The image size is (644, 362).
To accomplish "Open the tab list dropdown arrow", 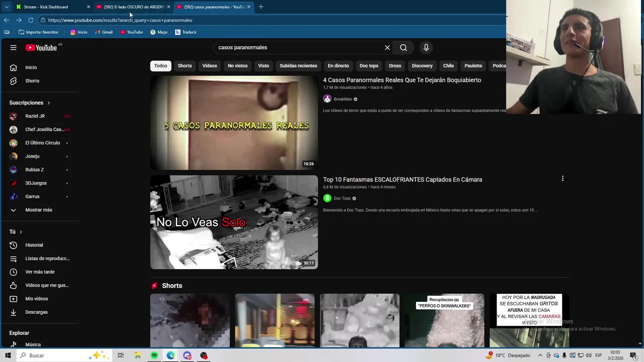I will (x=6, y=7).
